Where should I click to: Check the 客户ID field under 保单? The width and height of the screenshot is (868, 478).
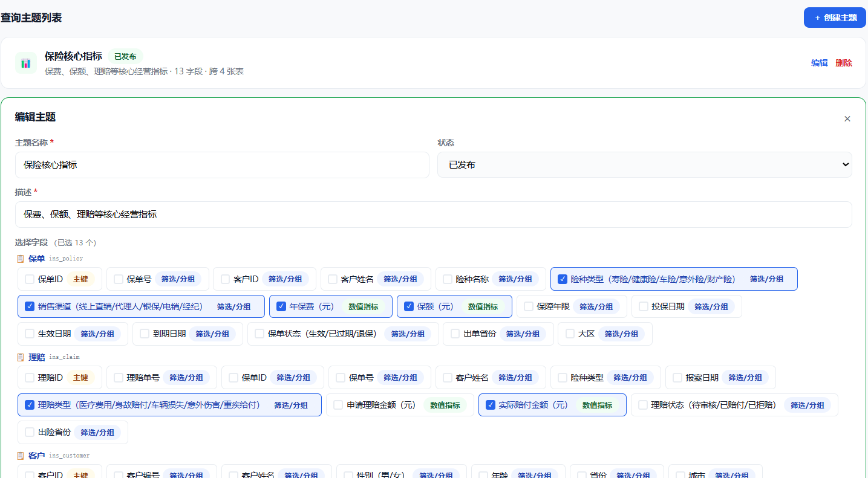(225, 279)
